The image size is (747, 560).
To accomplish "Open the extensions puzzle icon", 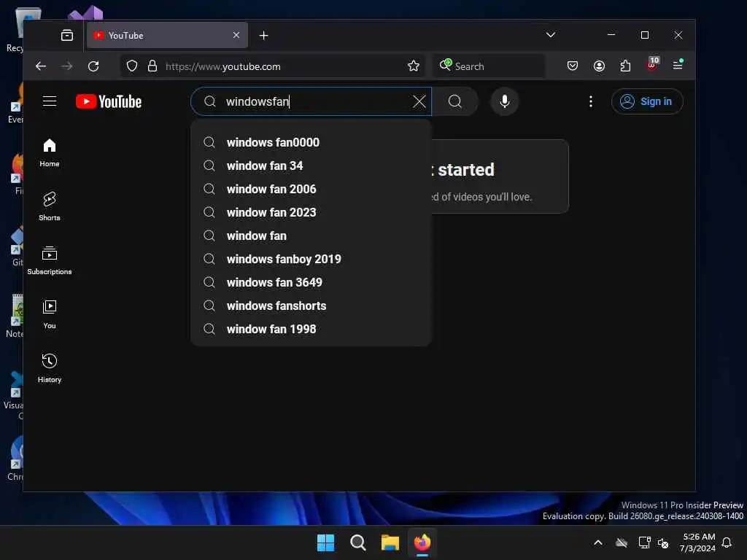I will tap(625, 66).
